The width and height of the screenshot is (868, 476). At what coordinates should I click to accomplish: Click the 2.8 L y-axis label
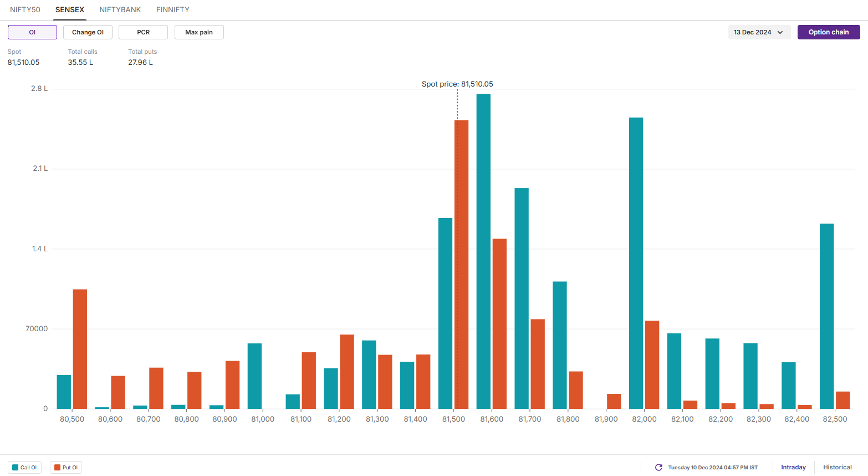pyautogui.click(x=39, y=89)
